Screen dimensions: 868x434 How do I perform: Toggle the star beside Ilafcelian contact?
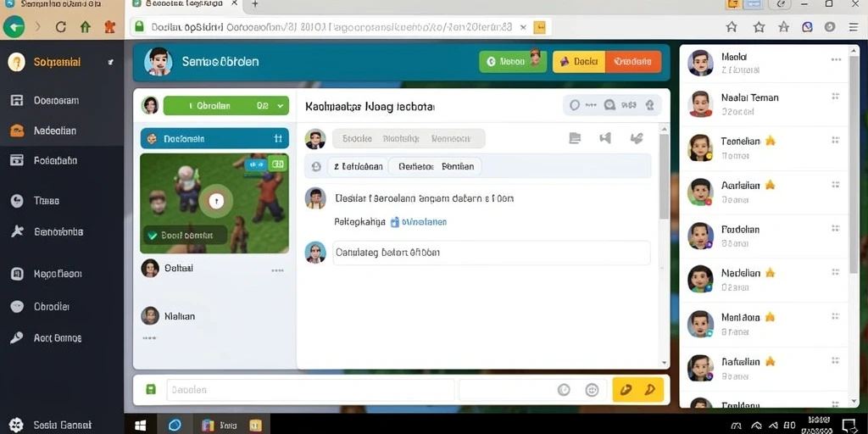click(770, 361)
